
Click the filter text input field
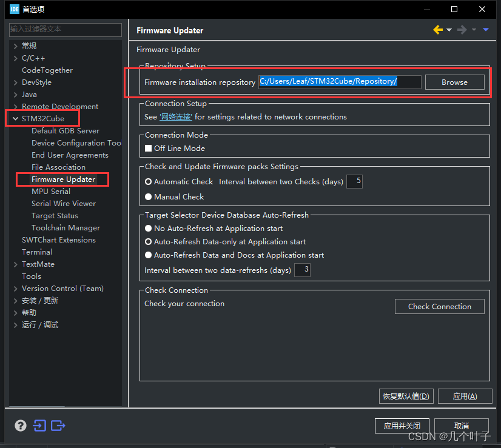click(65, 29)
